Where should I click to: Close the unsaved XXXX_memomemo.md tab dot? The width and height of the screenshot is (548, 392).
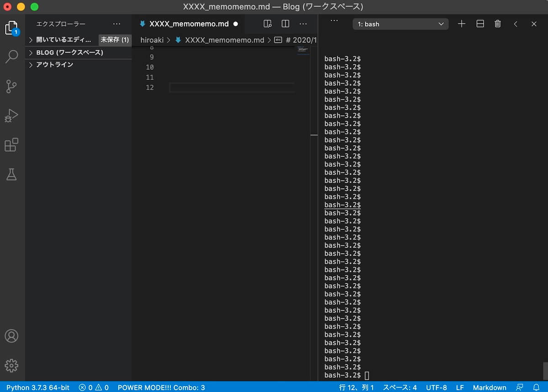[236, 24]
